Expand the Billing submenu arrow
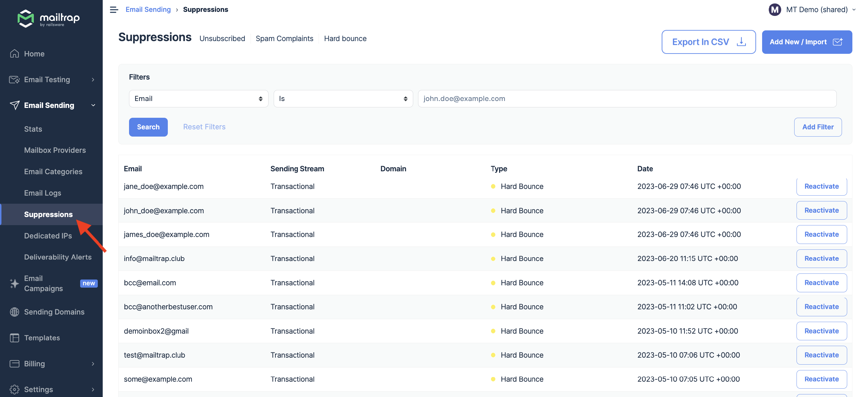The image size is (868, 397). coord(93,364)
